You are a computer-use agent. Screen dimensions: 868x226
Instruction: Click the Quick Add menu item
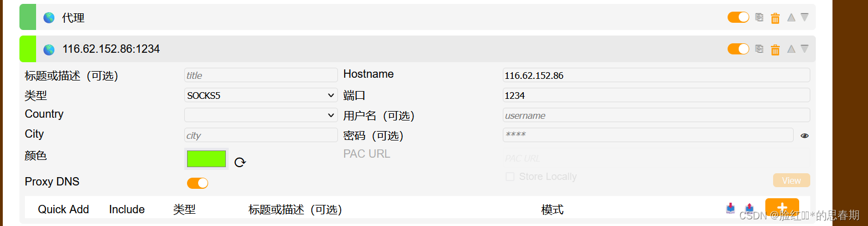63,209
